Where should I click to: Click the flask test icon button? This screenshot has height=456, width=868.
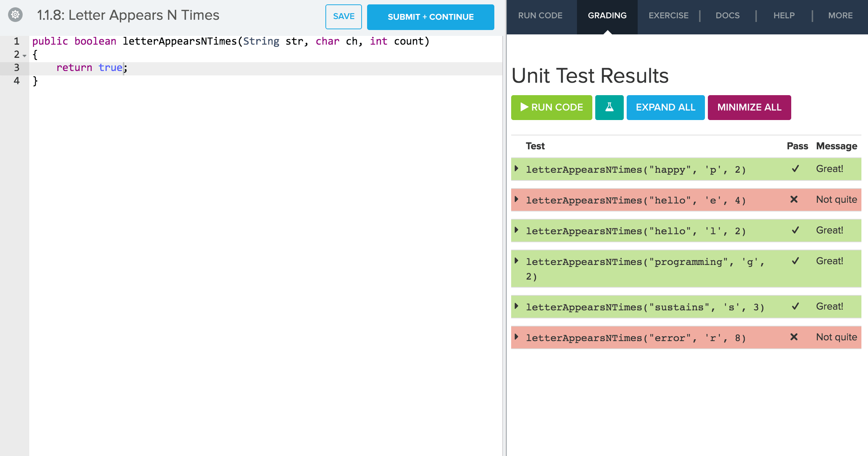(609, 107)
